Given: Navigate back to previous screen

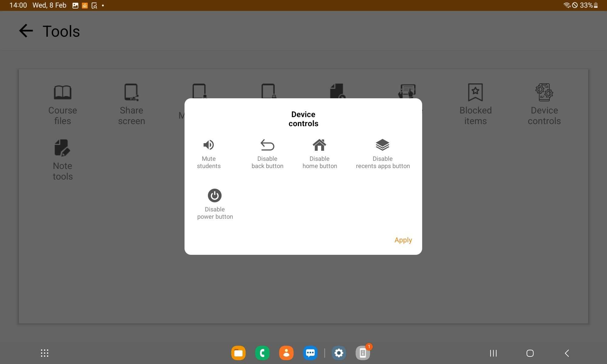Looking at the screenshot, I should [x=25, y=30].
